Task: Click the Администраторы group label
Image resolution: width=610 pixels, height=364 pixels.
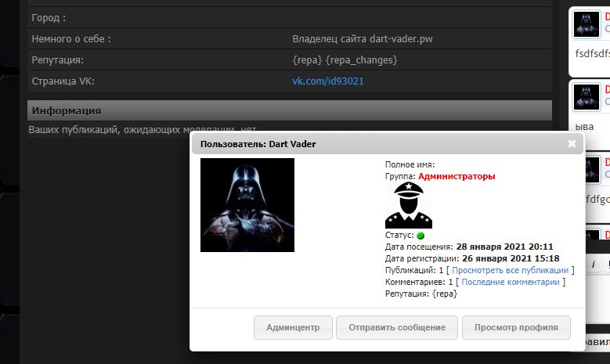Action: tap(457, 176)
